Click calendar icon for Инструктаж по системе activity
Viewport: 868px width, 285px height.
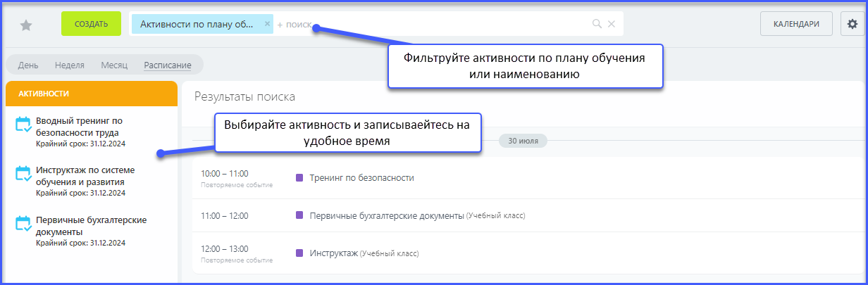23,174
